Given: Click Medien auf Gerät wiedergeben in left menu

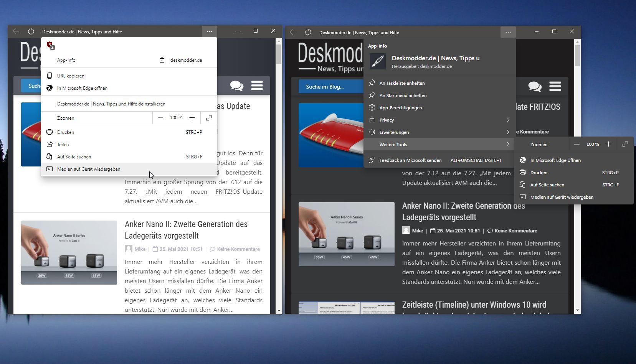Looking at the screenshot, I should [129, 169].
